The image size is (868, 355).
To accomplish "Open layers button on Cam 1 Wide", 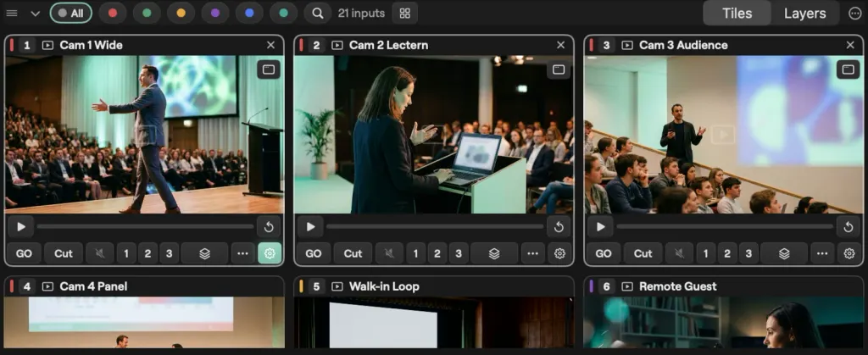I will 204,253.
